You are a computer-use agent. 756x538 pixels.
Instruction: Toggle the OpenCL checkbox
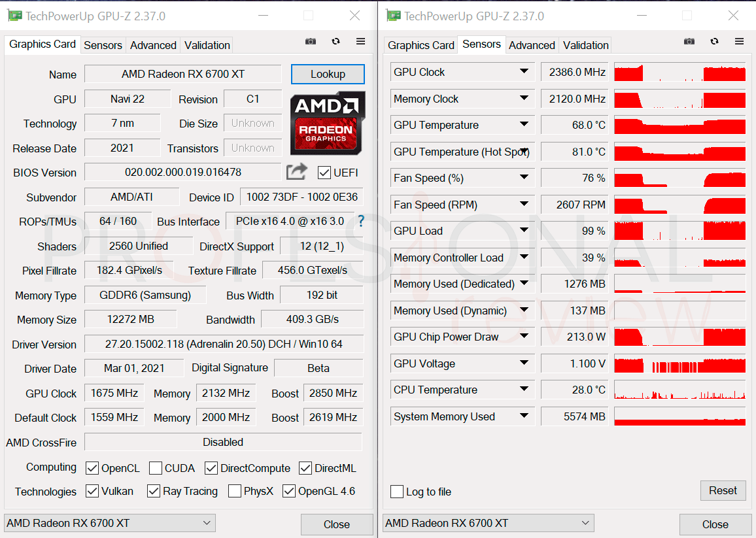pyautogui.click(x=92, y=468)
